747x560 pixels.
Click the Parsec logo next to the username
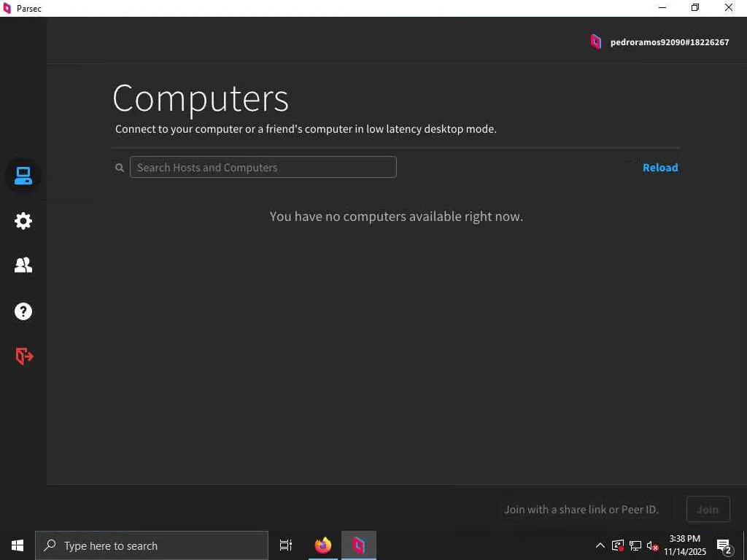coord(595,42)
